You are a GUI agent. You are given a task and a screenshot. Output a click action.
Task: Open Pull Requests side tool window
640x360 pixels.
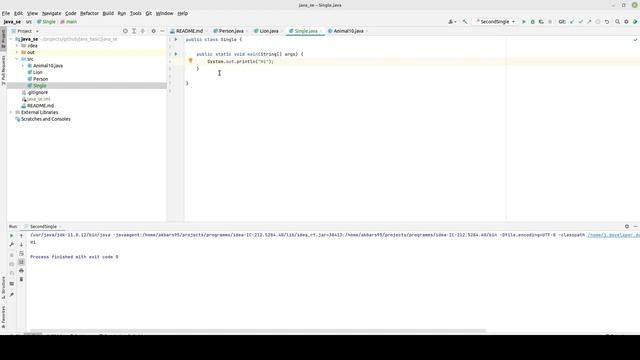[x=3, y=69]
